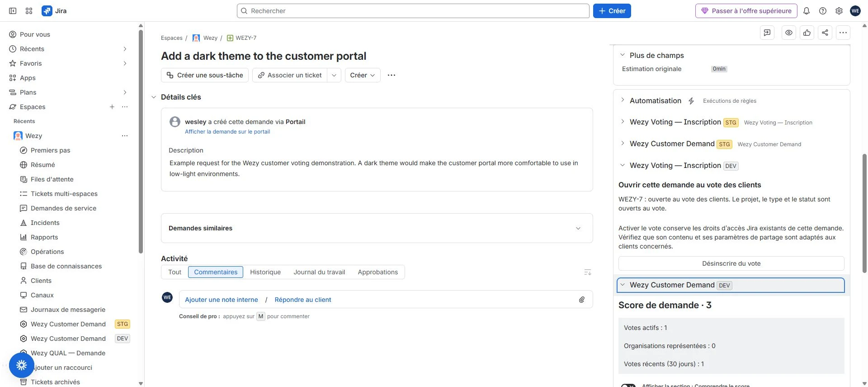The image size is (868, 387).
Task: Open the Créer dropdown under the title
Action: coord(363,75)
